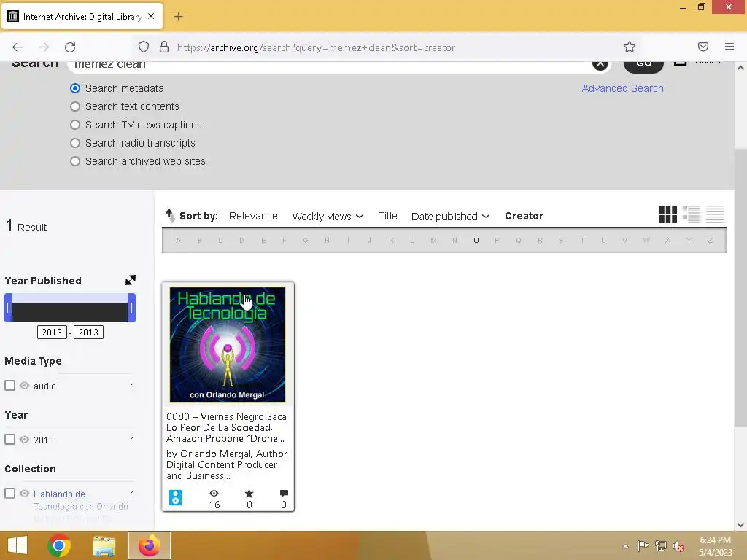Click the address bar URL
Viewport: 747px width, 560px height.
coord(316,47)
